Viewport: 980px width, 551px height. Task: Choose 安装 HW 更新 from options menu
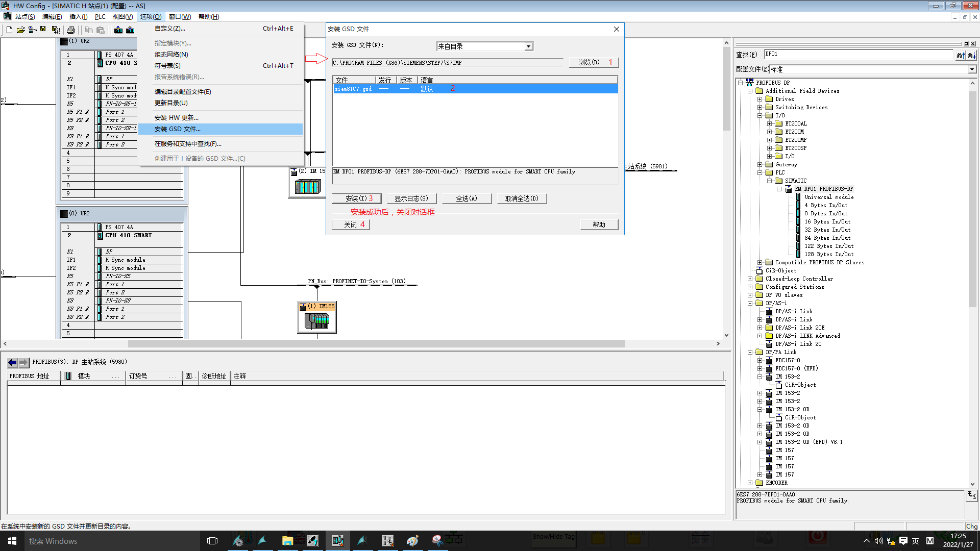click(176, 118)
